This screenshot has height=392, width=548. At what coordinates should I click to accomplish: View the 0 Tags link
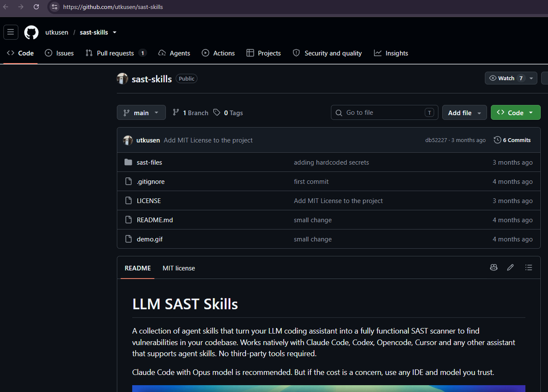[x=228, y=113]
